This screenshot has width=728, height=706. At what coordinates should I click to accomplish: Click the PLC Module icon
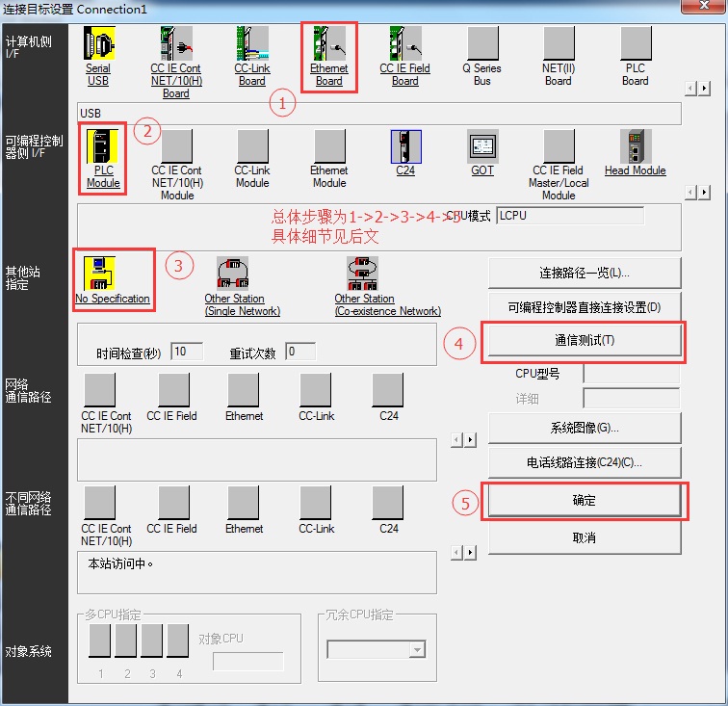pyautogui.click(x=103, y=146)
